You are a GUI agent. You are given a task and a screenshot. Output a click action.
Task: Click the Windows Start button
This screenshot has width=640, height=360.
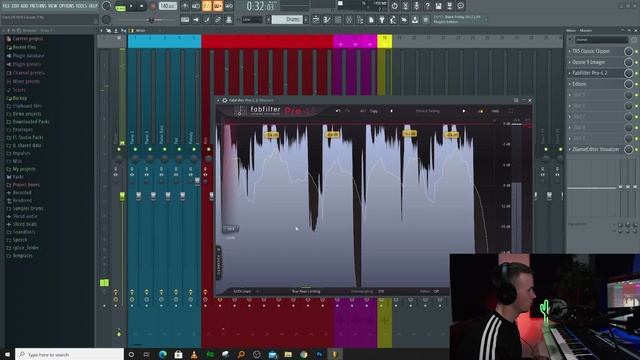7,354
